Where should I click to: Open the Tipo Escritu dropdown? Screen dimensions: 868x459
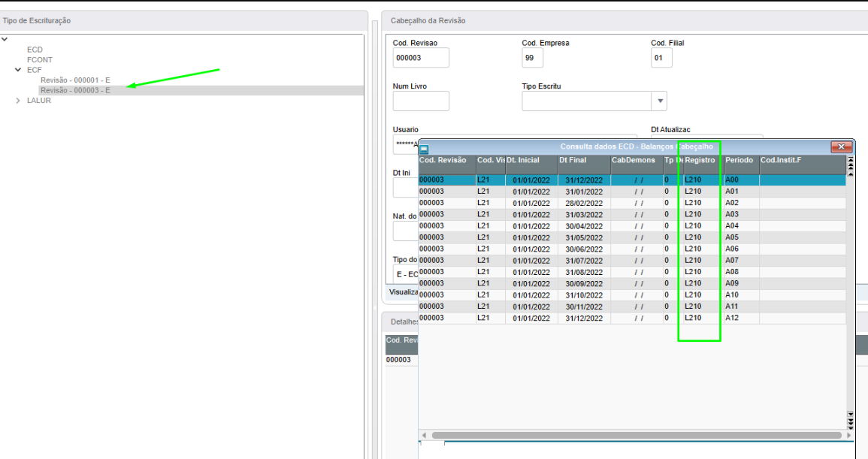pos(660,101)
